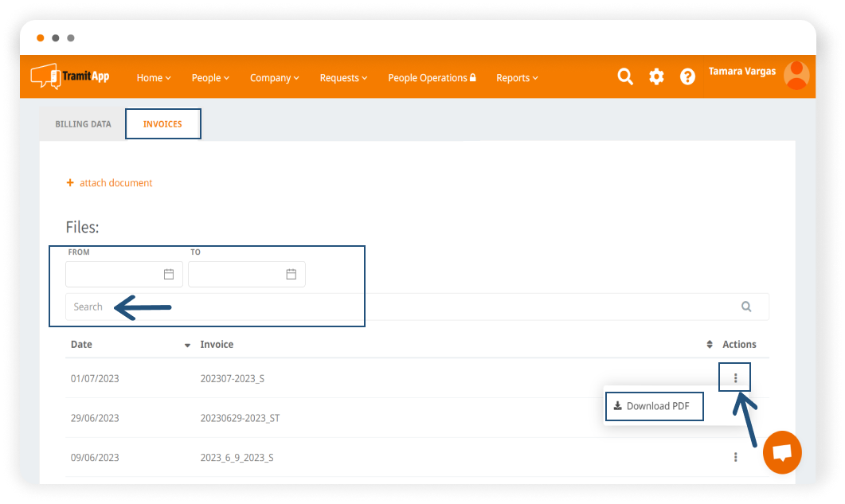Focus the files Search input field

point(398,307)
